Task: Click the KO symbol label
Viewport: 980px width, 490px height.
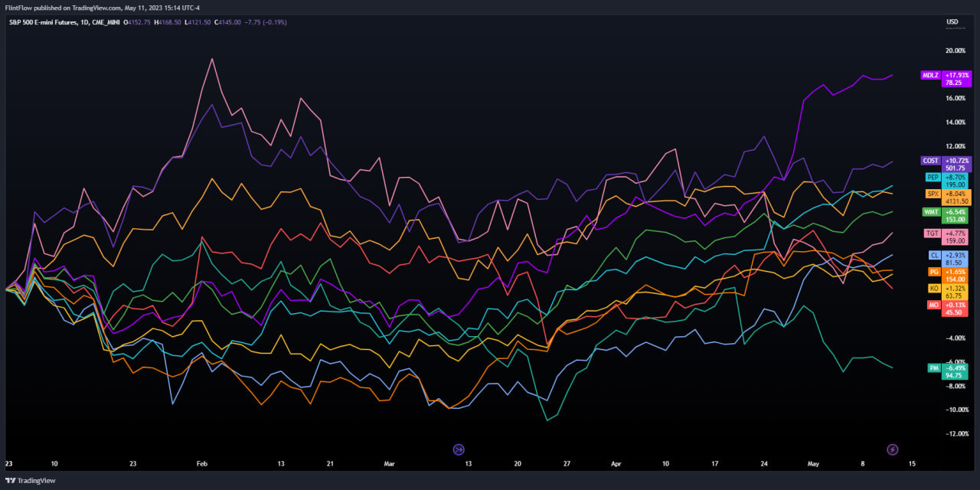Action: [x=934, y=288]
